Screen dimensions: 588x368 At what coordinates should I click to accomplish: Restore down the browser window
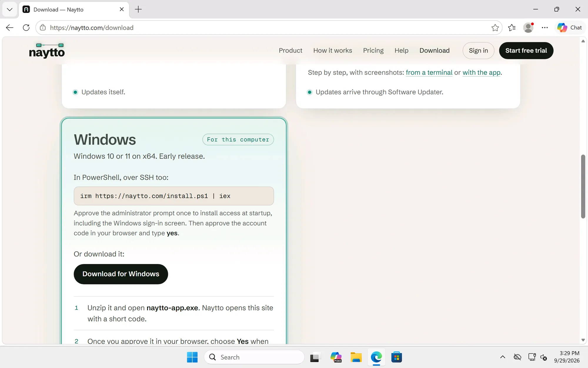click(x=557, y=9)
